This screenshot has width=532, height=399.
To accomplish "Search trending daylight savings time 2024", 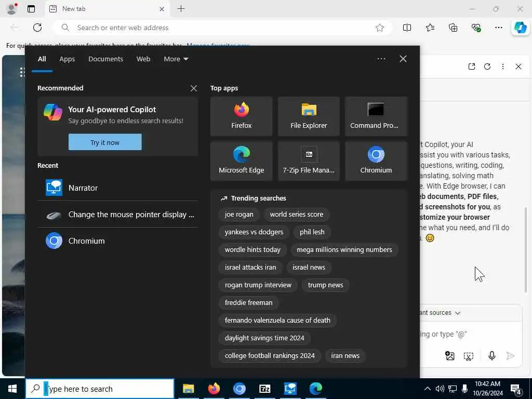I will tap(264, 338).
